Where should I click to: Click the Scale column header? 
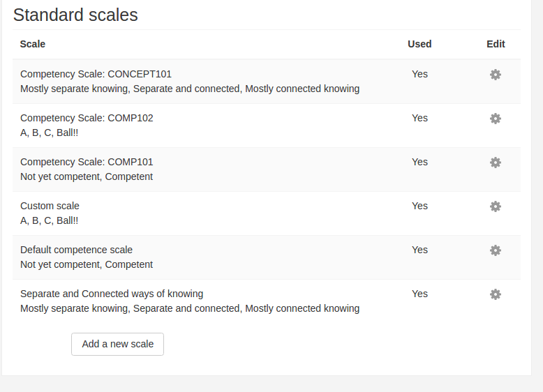pos(33,44)
